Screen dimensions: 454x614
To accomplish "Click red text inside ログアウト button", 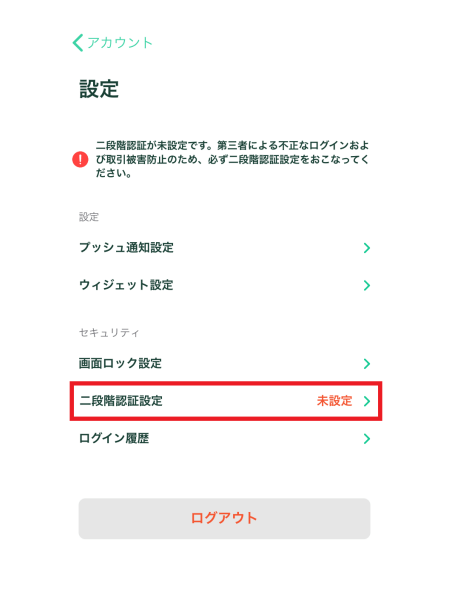I will click(224, 518).
